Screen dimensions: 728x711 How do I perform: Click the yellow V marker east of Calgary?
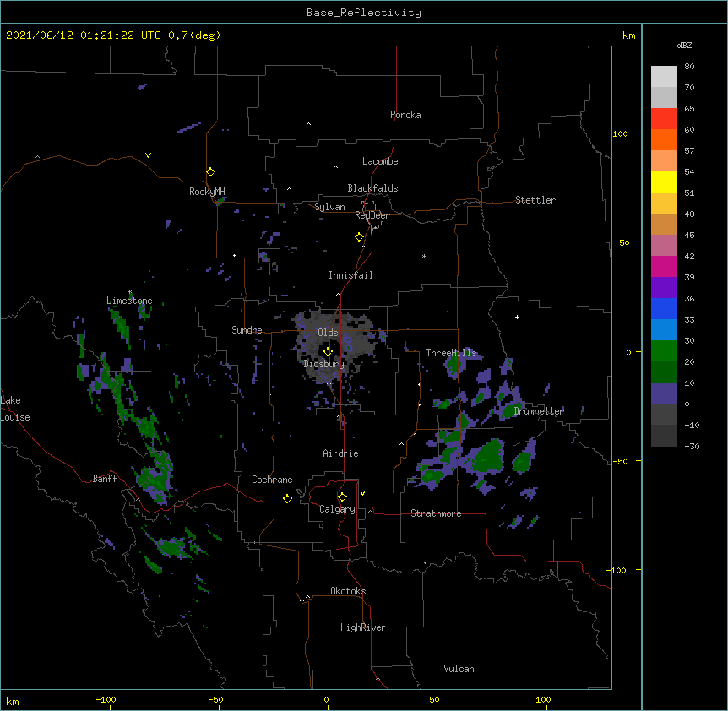(x=362, y=493)
